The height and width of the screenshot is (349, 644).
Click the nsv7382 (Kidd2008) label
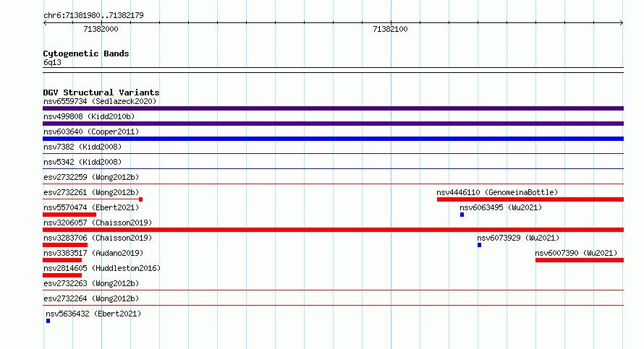[82, 147]
